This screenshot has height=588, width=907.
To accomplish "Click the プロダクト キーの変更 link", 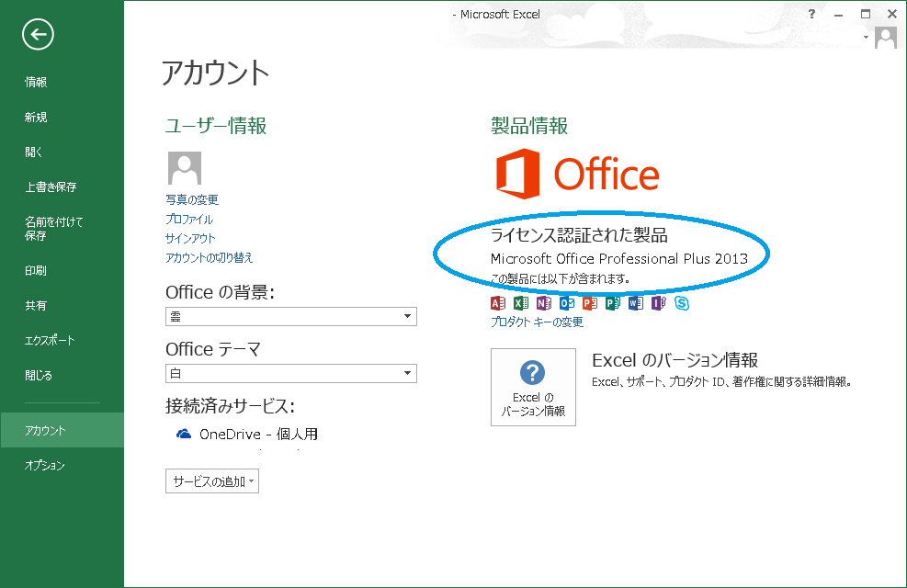I will tap(537, 322).
